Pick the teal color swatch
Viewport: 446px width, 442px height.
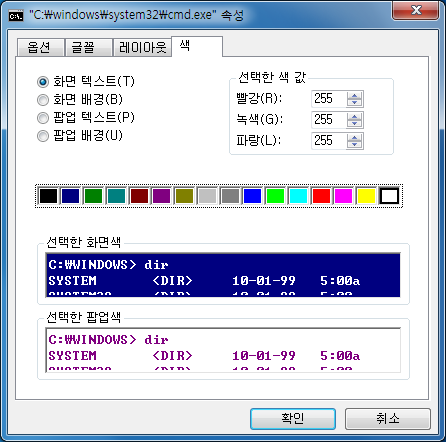coord(116,196)
